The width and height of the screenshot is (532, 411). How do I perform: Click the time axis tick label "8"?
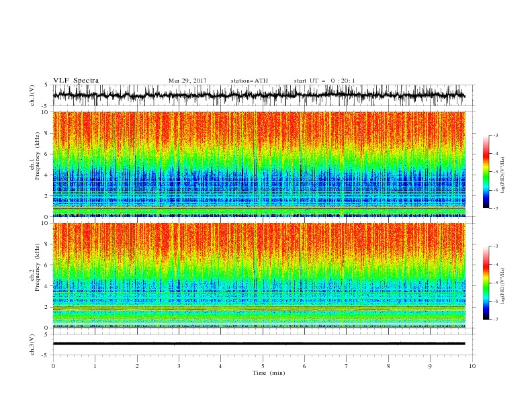(388, 366)
